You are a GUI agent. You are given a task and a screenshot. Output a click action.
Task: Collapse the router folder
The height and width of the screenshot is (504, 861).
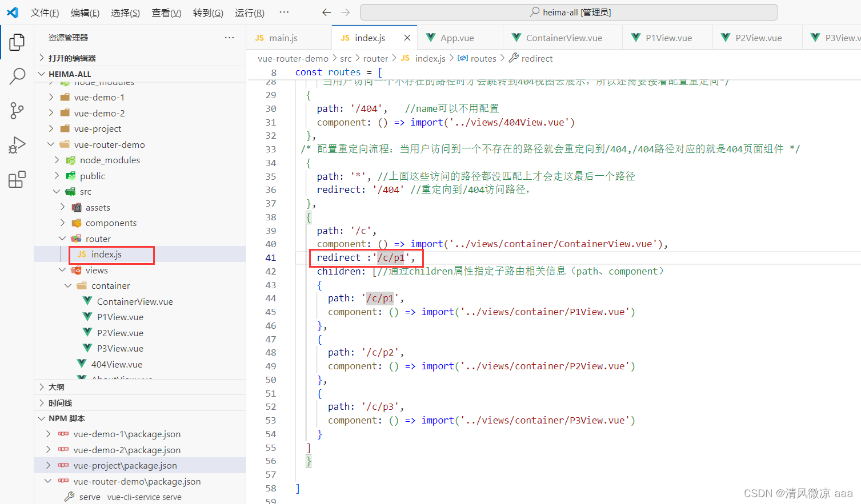click(x=62, y=239)
